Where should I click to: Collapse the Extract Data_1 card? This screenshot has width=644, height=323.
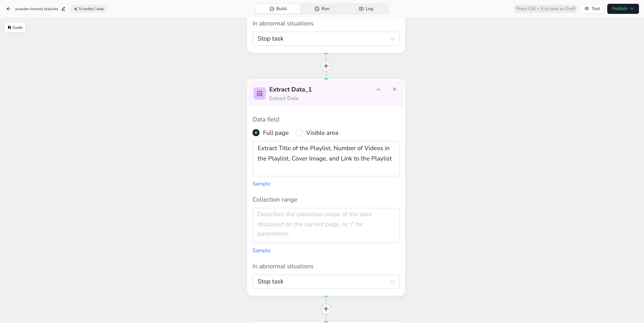(378, 89)
